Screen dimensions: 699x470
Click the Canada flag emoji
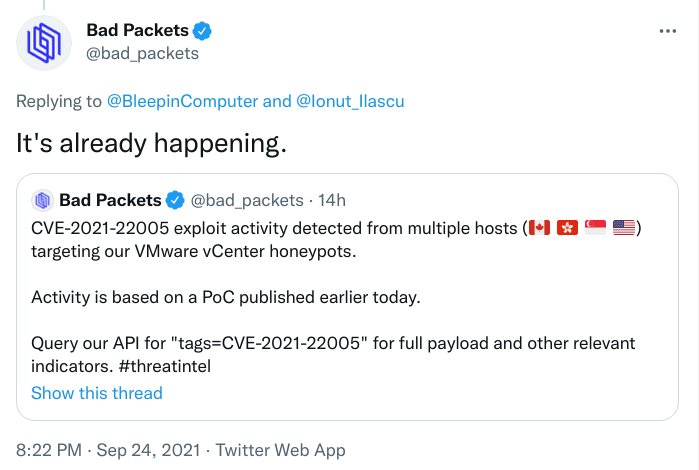(539, 228)
